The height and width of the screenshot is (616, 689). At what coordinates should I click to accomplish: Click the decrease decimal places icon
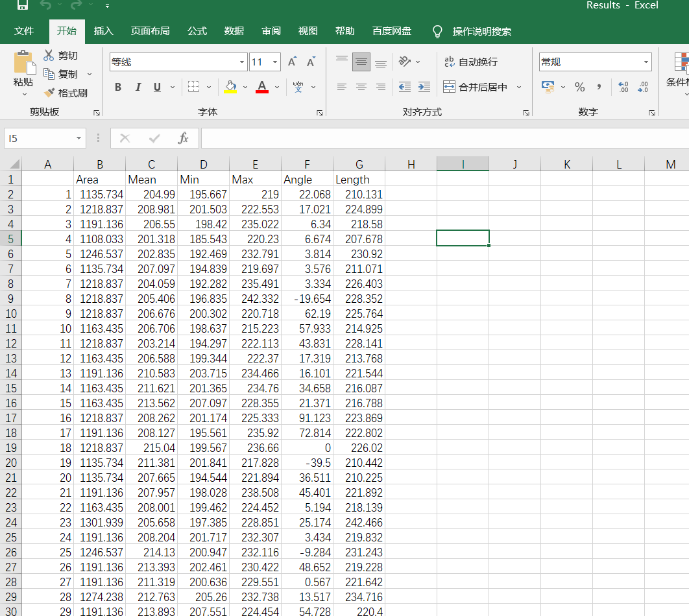point(642,87)
